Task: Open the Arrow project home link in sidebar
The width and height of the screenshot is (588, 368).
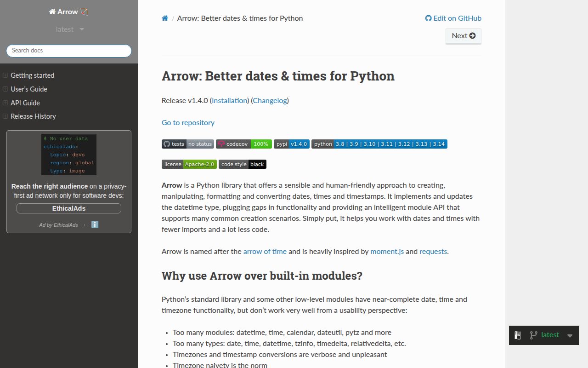Action: [68, 12]
